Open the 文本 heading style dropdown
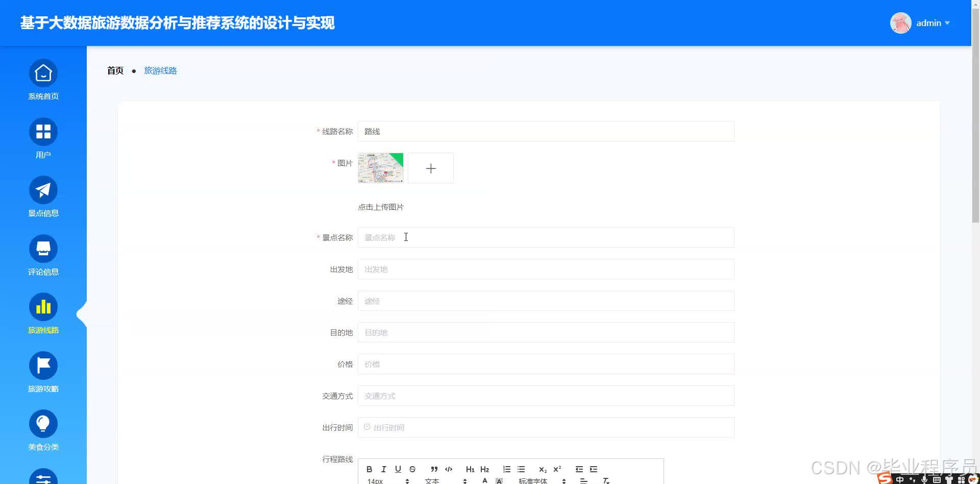 click(x=446, y=481)
